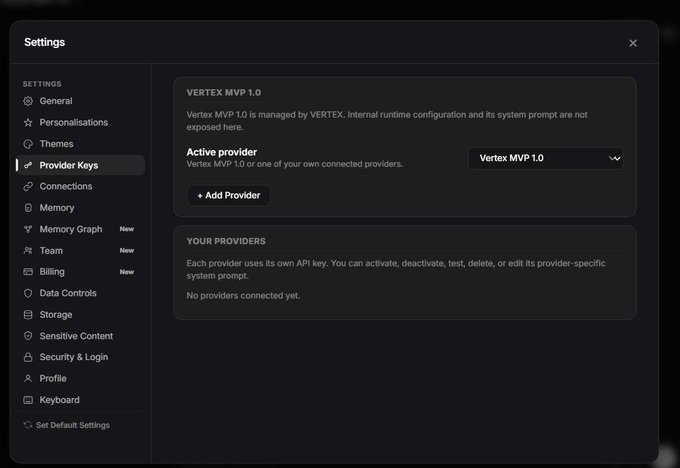Screen dimensions: 680x468
Task: Click the Sensitive Content shield-check icon
Action: [x=28, y=336]
